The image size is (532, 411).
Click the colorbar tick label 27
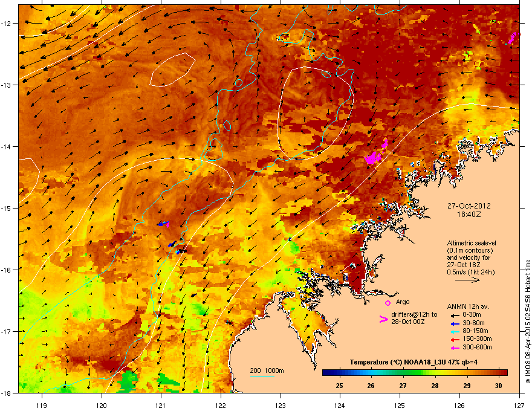click(x=403, y=386)
